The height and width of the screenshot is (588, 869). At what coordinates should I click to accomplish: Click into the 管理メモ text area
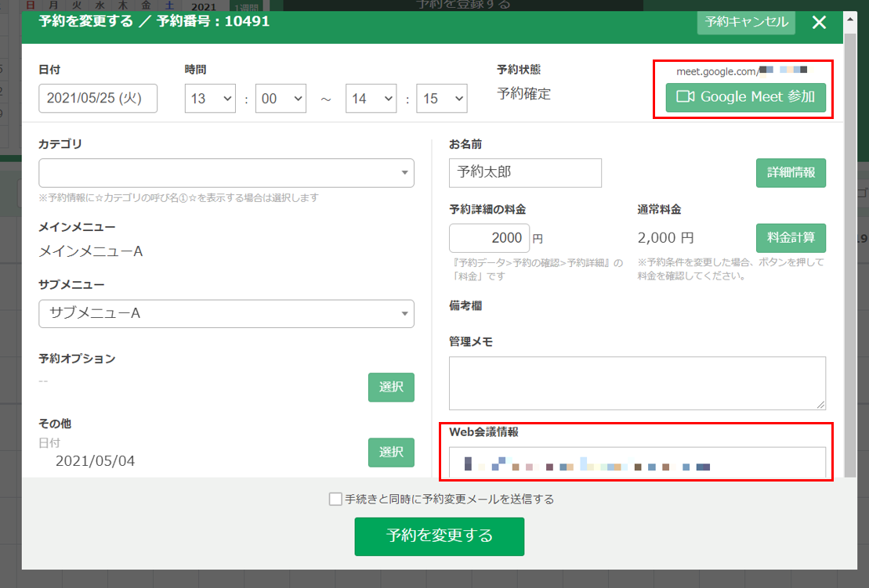(x=637, y=383)
